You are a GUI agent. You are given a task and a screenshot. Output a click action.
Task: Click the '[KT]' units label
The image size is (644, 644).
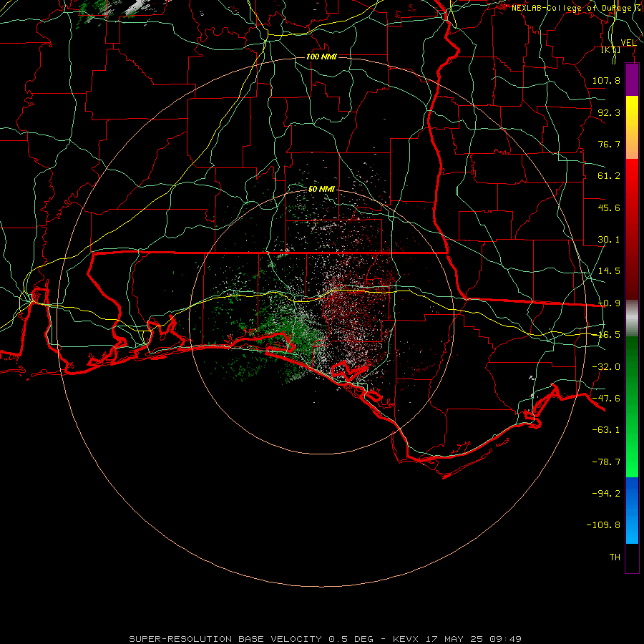(611, 49)
